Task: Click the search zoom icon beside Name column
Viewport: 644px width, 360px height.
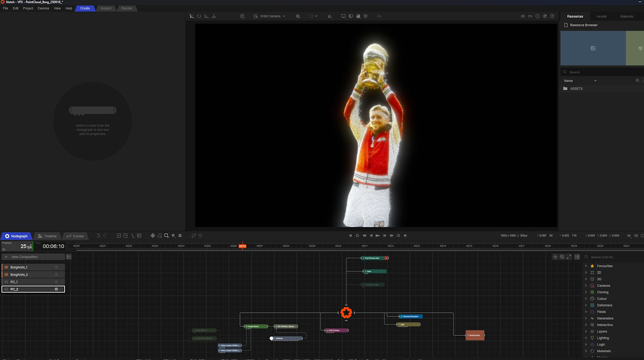Action: 637,81
